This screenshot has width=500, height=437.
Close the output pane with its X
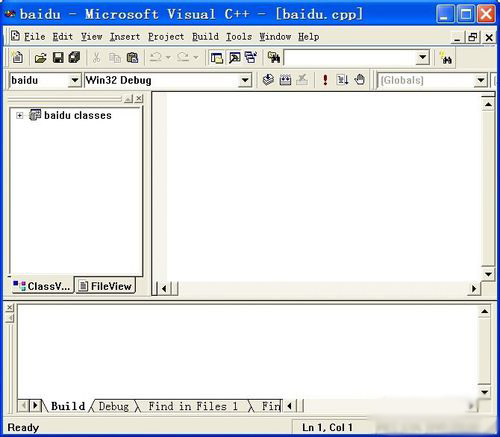[x=10, y=307]
